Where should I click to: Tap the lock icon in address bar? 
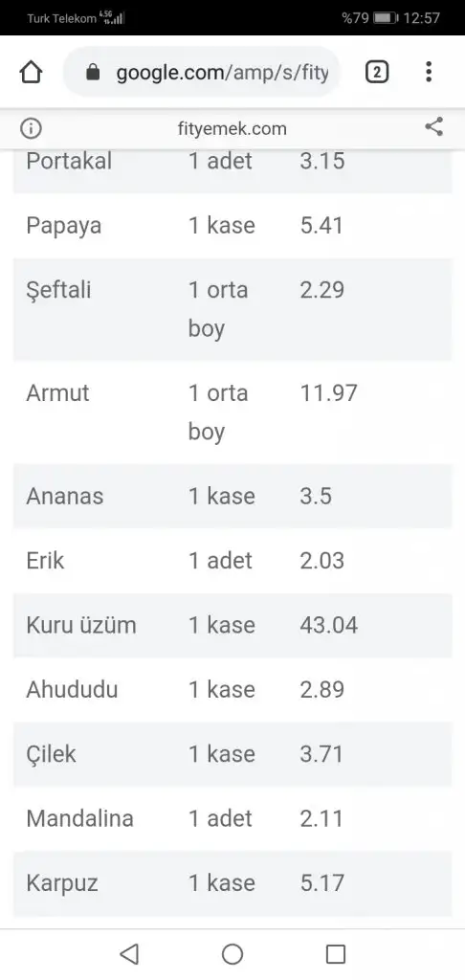(93, 73)
